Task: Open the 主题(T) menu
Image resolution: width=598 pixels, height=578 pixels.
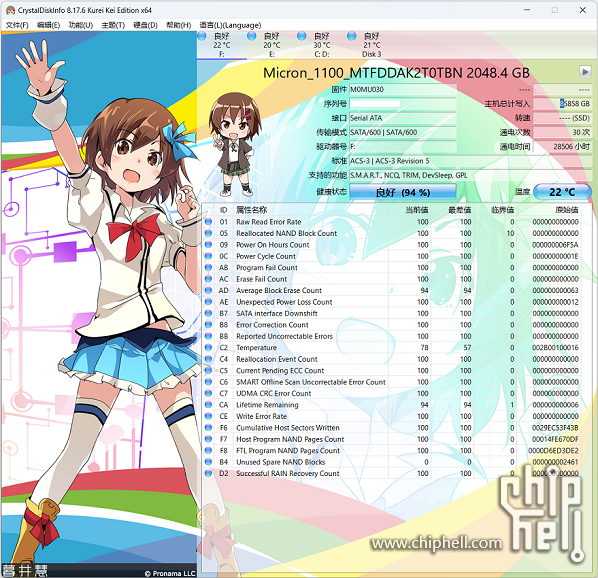Action: point(113,25)
